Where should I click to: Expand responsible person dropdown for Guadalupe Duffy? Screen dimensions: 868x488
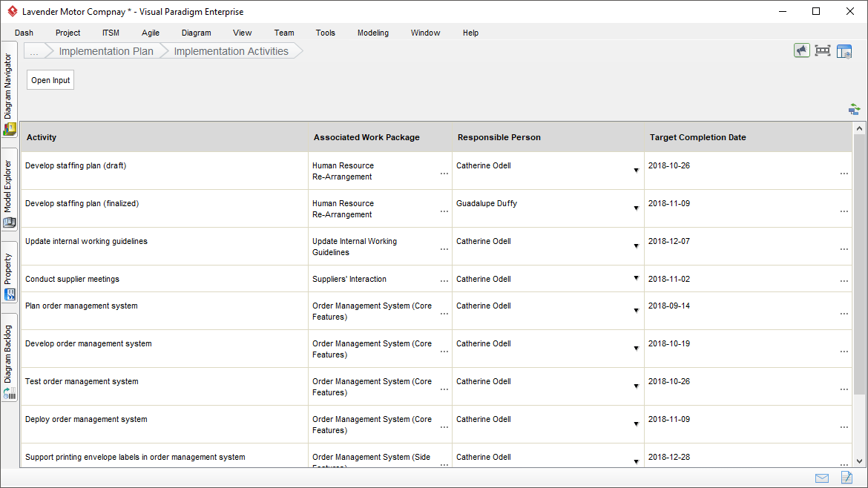pos(636,208)
